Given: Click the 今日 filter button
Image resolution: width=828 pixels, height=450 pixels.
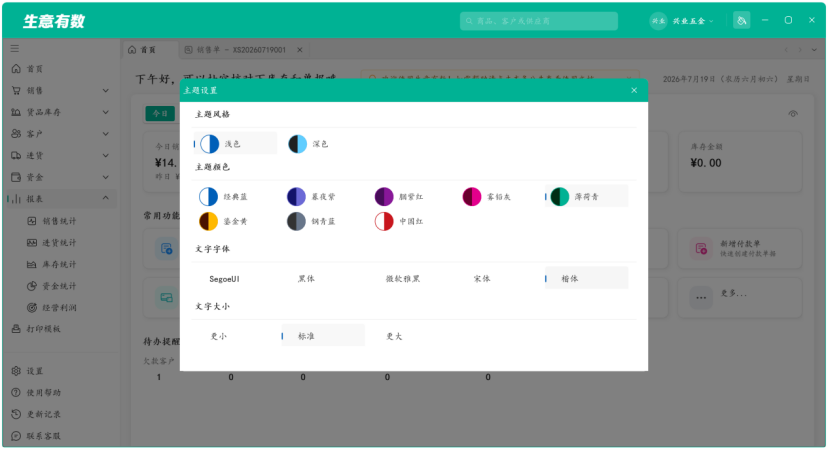Looking at the screenshot, I should 160,114.
